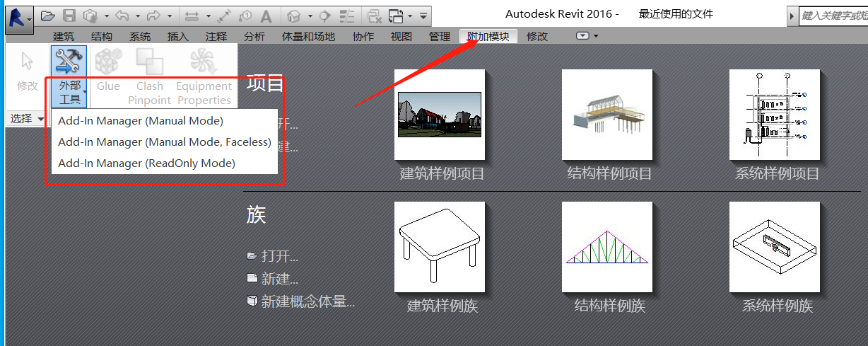Choose Add-In Manager (Manual Mode, Faceless)
868x346 pixels.
click(165, 142)
